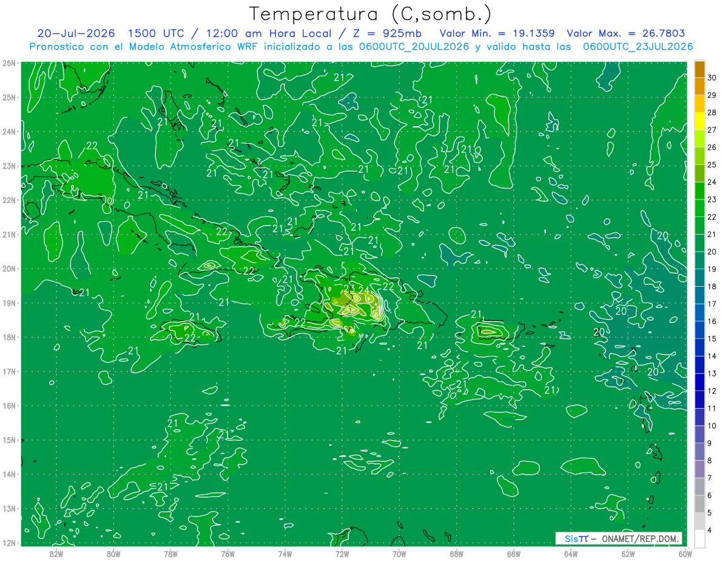Click the "72W" longitude axis label
The image size is (728, 562).
tap(342, 554)
